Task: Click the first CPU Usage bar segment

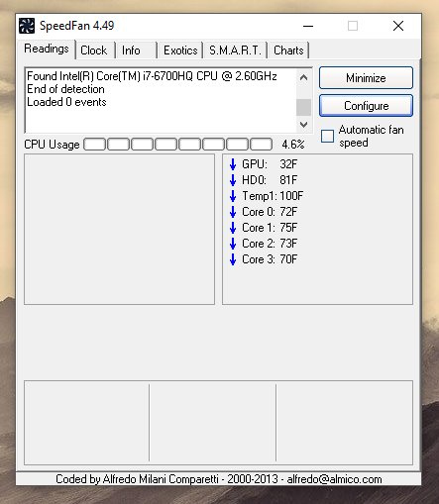Action: point(95,145)
